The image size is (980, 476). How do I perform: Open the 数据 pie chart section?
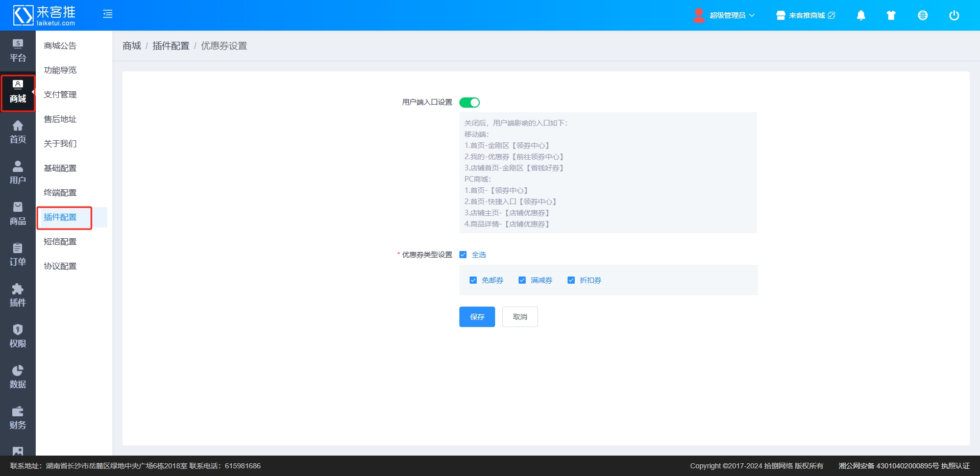18,377
